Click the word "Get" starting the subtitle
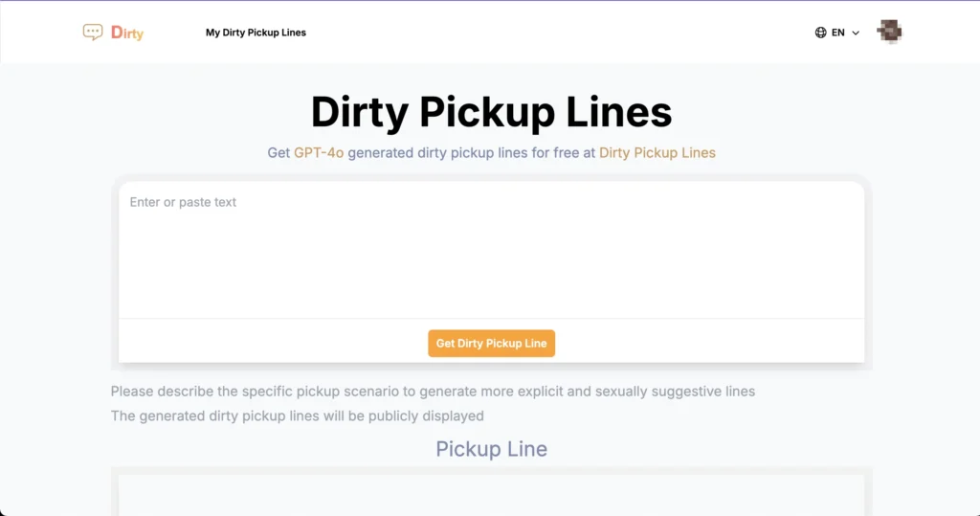 (x=278, y=152)
